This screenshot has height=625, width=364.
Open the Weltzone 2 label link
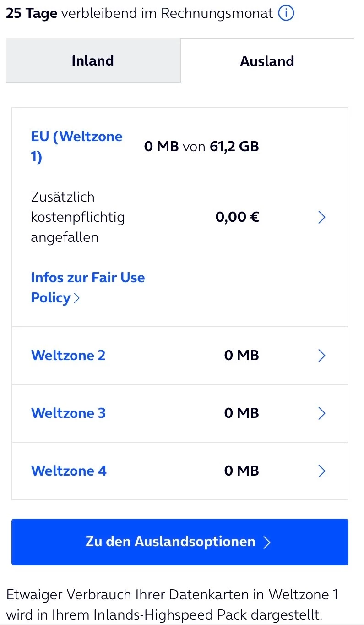point(68,355)
